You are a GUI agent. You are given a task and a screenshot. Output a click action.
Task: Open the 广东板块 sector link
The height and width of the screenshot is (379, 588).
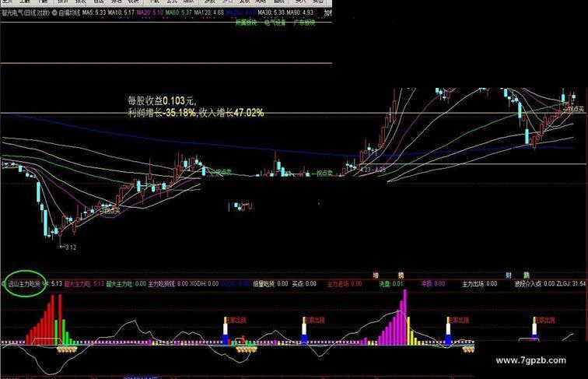(305, 23)
